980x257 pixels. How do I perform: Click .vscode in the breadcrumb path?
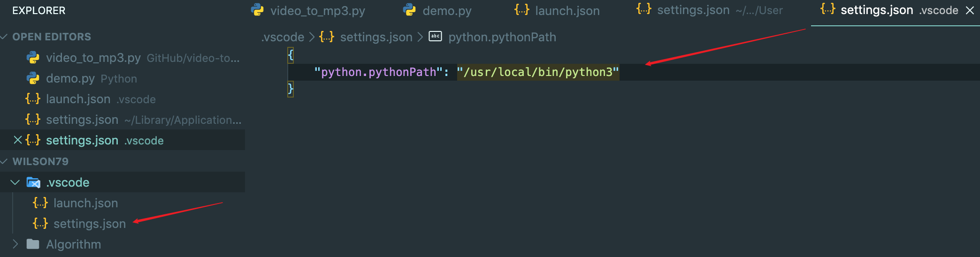[283, 37]
